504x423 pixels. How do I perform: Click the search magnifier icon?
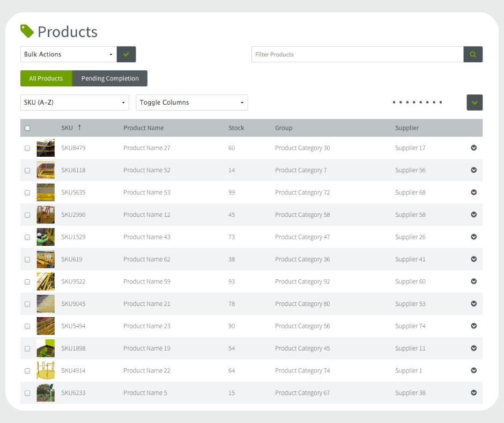[x=473, y=54]
